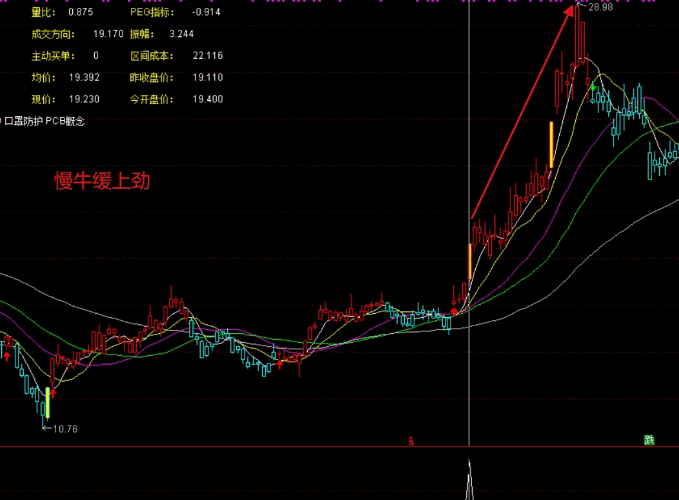679x500 pixels.
Task: Select the 3.244 amplitude value
Action: click(181, 34)
